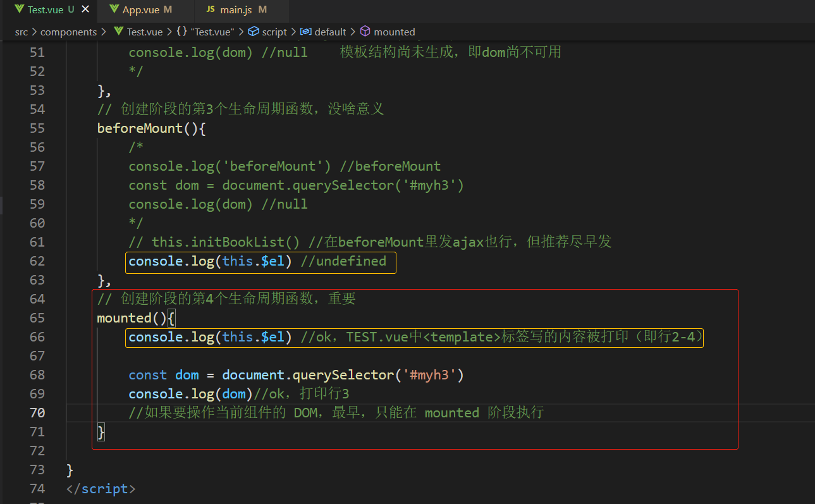
Task: Click the cube icon before mounted breadcrumb
Action: point(365,32)
